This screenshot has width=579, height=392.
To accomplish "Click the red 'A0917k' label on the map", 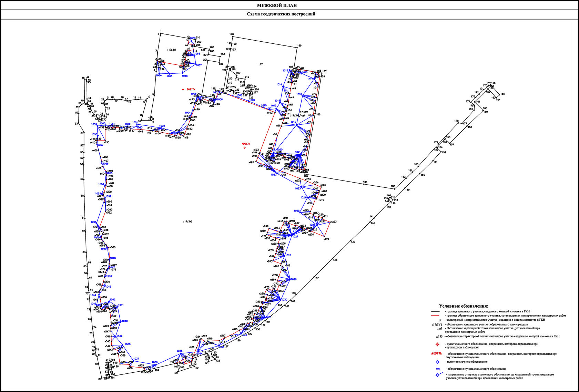I will (246, 144).
